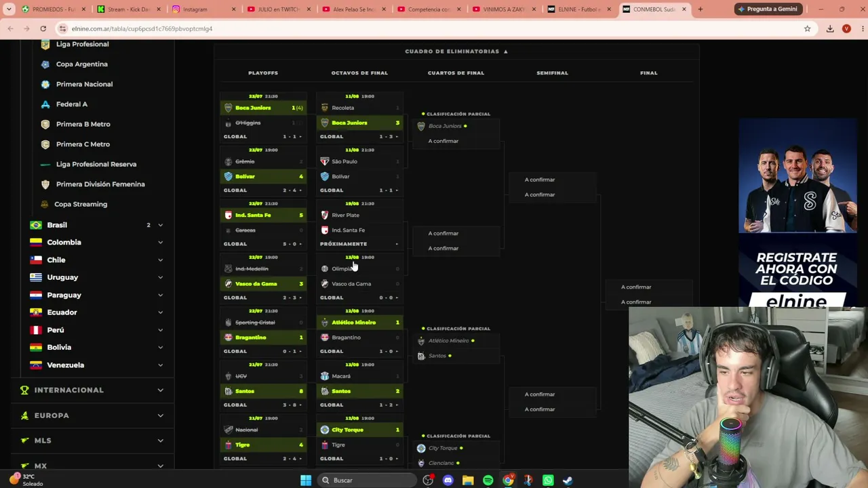This screenshot has height=488, width=868.
Task: Open Discord from the taskbar
Action: (x=448, y=480)
